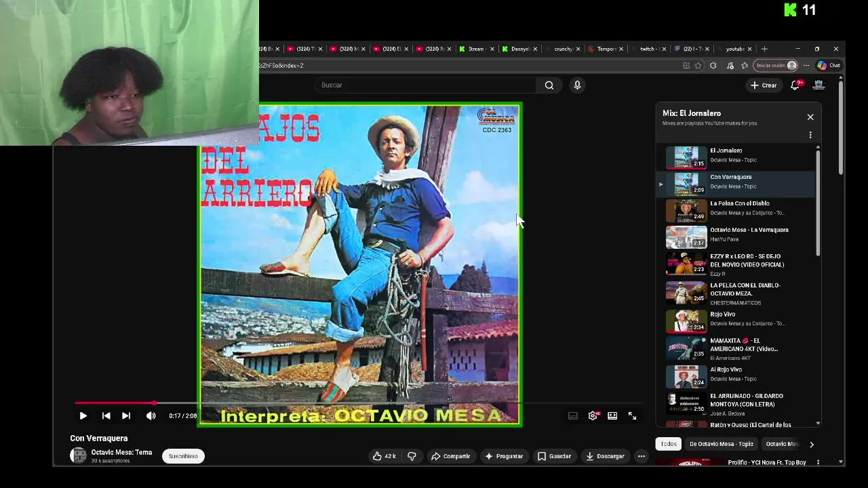
Task: Play Al Rojo Vivo from the mix
Action: tap(737, 376)
